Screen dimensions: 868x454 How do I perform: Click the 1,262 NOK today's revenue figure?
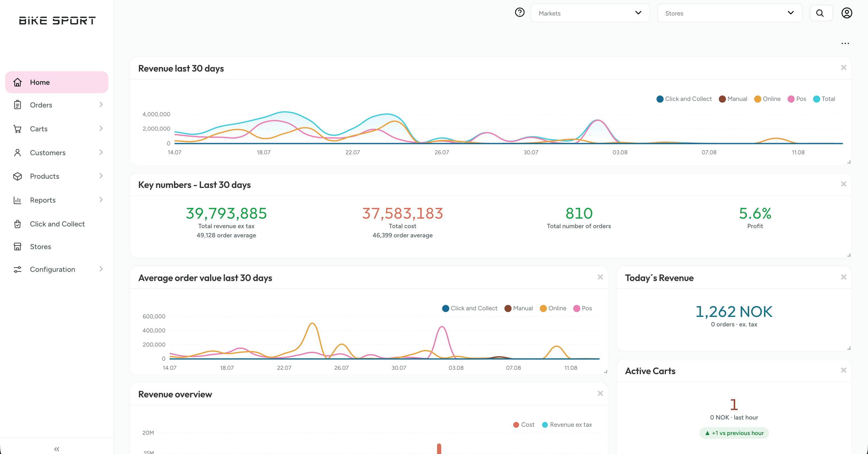click(x=734, y=312)
